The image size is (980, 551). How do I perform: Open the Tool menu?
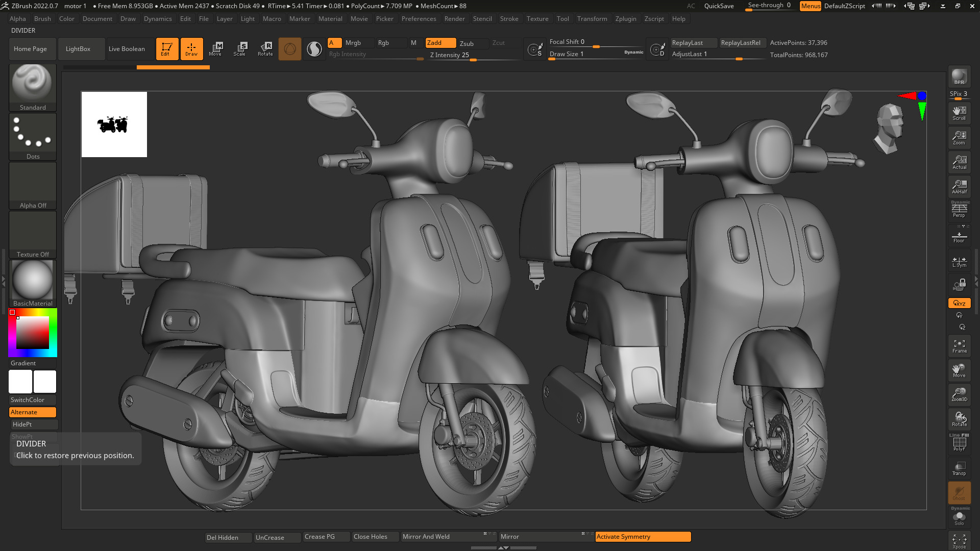[x=562, y=19]
